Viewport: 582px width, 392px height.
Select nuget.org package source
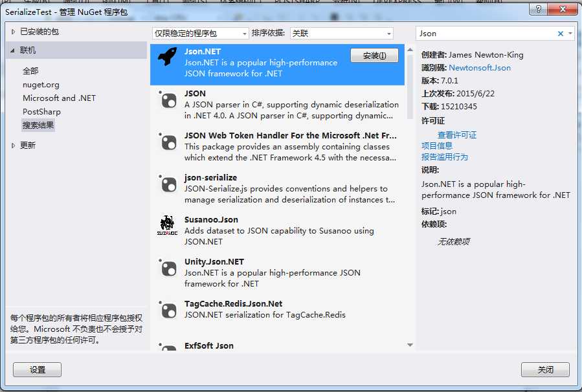pyautogui.click(x=41, y=85)
